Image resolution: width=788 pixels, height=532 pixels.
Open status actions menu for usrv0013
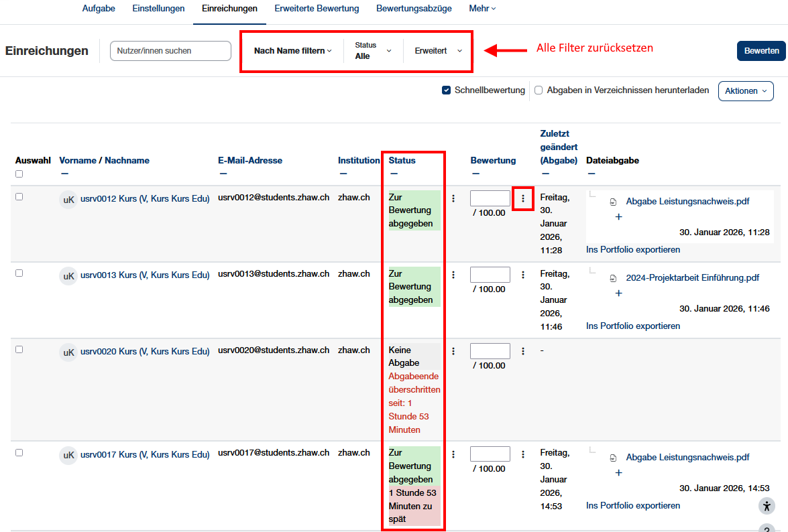coord(453,275)
